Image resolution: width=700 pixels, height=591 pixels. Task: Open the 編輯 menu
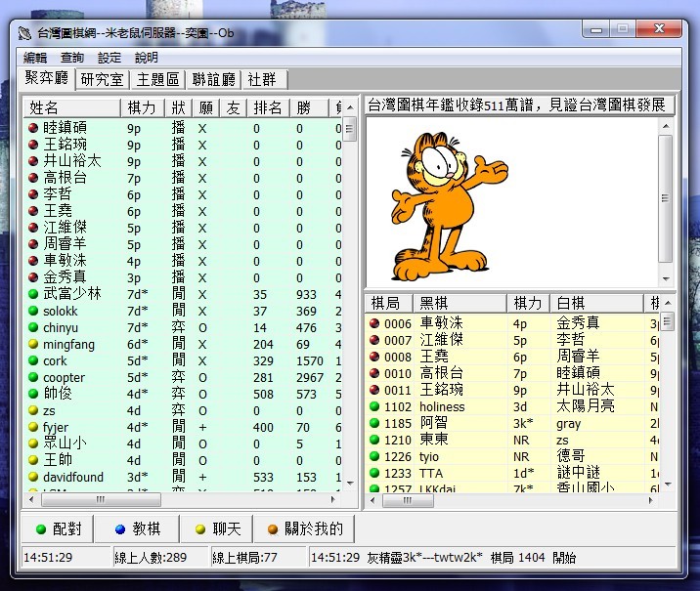(35, 58)
